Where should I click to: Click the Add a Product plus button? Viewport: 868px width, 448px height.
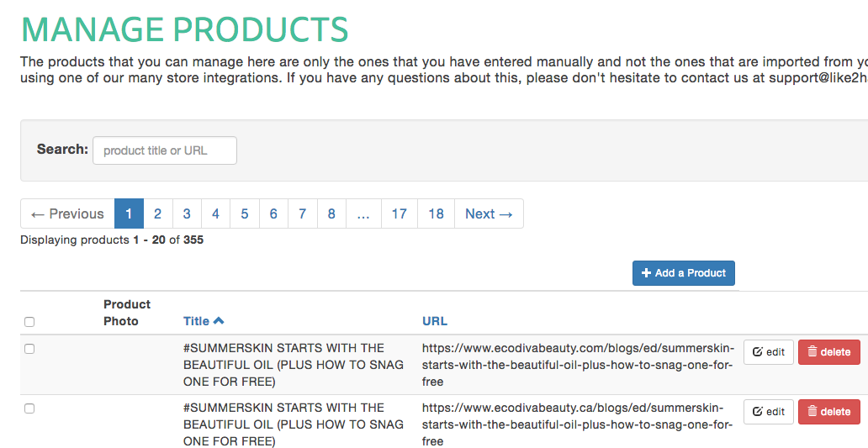coord(684,273)
